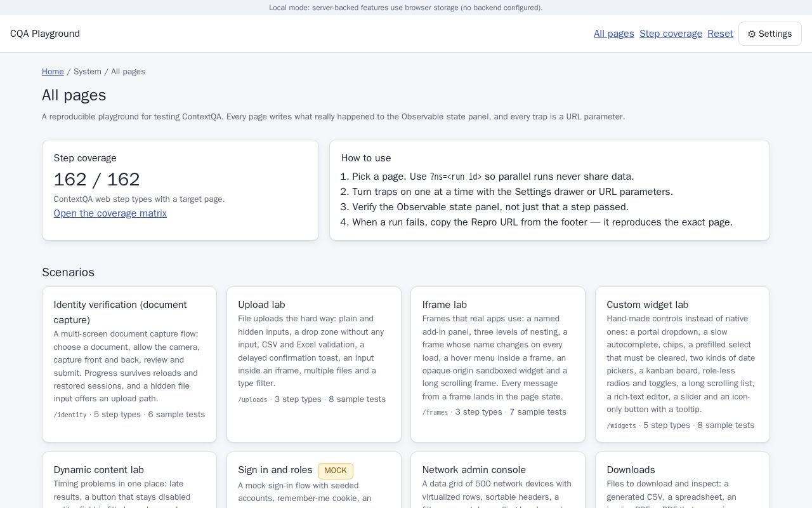Viewport: 812px width, 508px height.
Task: Select the Iframe lab card title
Action: (x=445, y=305)
